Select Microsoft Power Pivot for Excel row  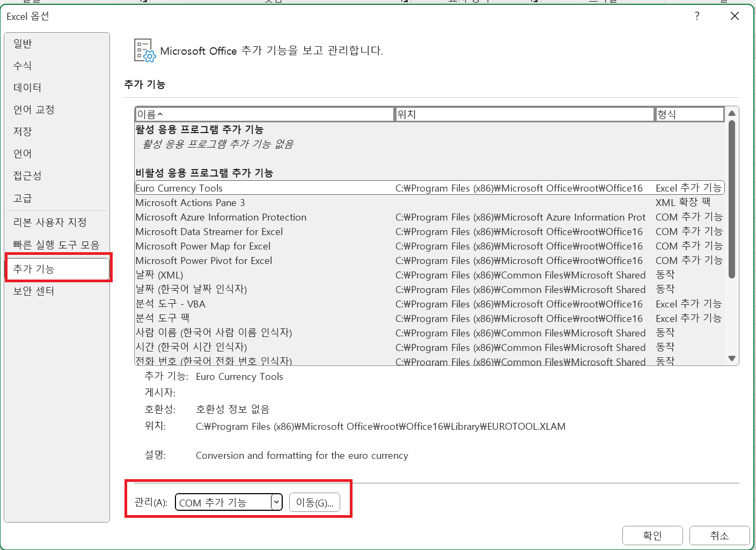tap(429, 261)
